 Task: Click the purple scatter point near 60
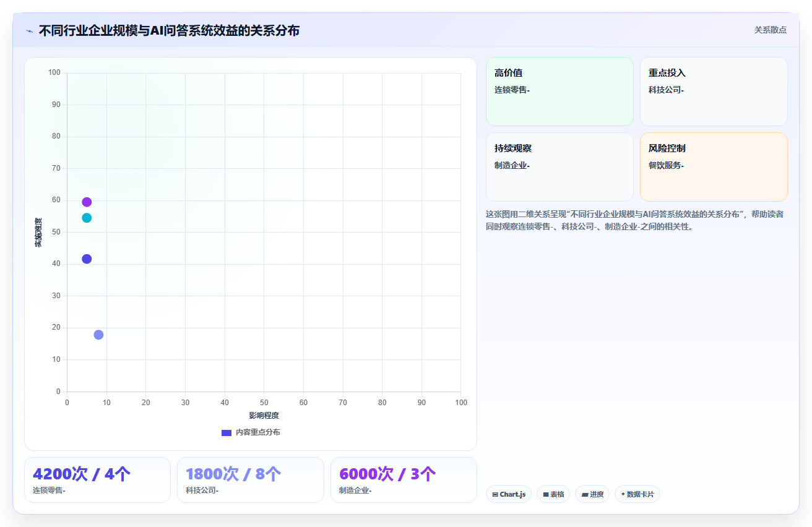pos(87,202)
